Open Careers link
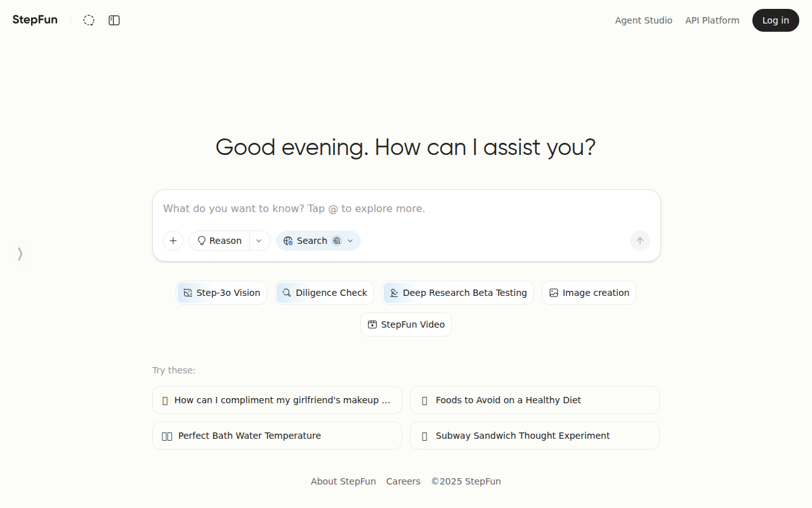This screenshot has width=812, height=508. click(403, 481)
